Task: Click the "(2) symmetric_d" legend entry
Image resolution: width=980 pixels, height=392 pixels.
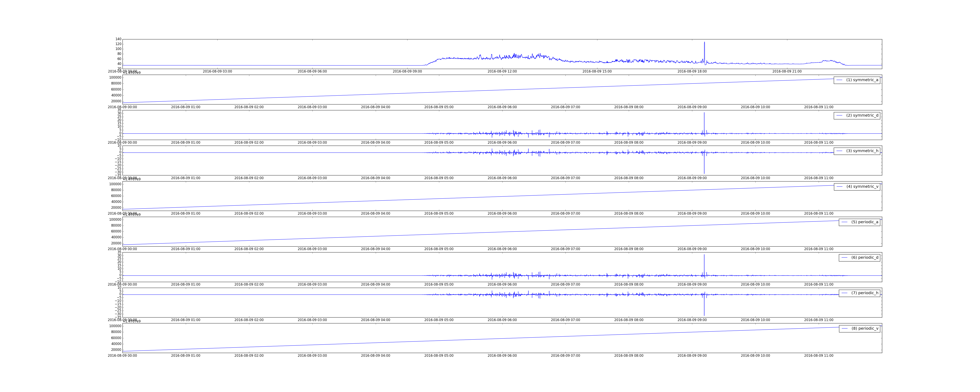Action: (x=857, y=115)
